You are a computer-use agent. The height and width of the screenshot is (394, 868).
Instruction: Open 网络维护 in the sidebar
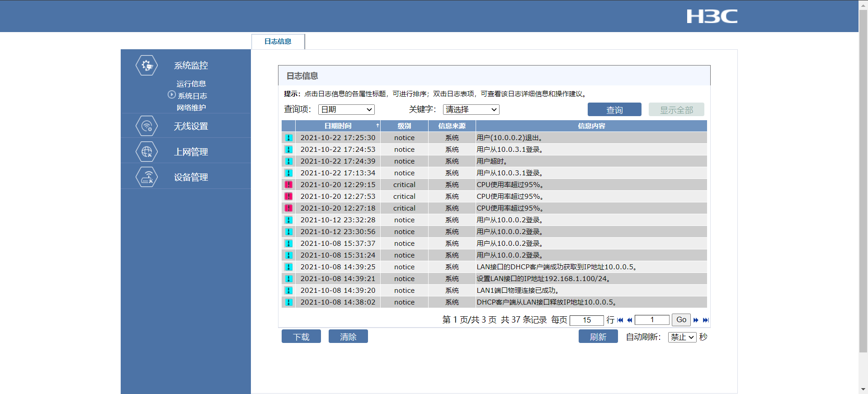[x=191, y=108]
